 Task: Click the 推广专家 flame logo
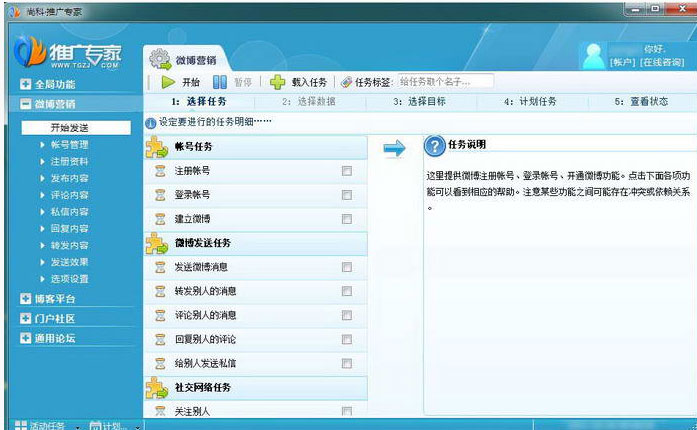coord(30,51)
